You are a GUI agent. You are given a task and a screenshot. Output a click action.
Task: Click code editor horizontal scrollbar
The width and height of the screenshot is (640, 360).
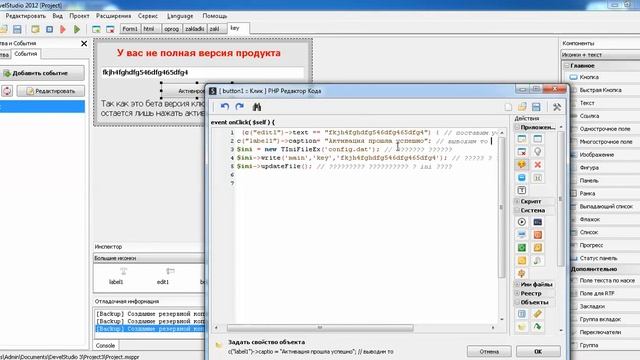tap(320, 328)
